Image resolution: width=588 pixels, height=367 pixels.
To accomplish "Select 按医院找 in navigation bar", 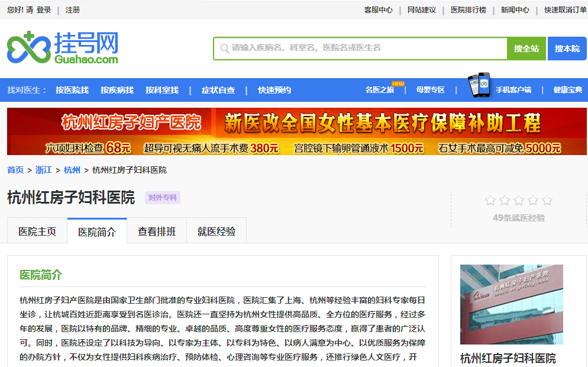I will point(72,90).
